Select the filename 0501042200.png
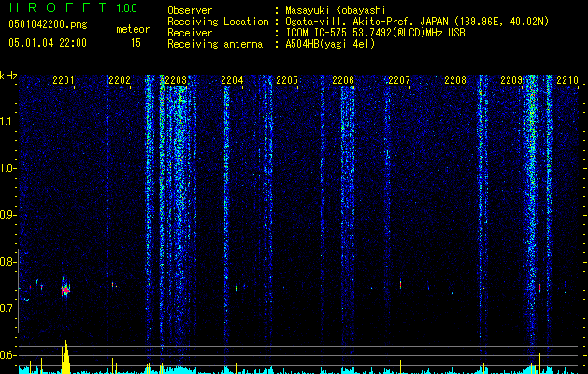Screen dimensions: 588x374 point(48,24)
